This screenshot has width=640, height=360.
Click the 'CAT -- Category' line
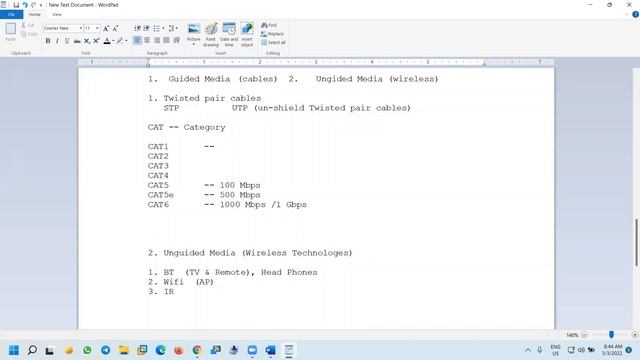[x=187, y=127]
